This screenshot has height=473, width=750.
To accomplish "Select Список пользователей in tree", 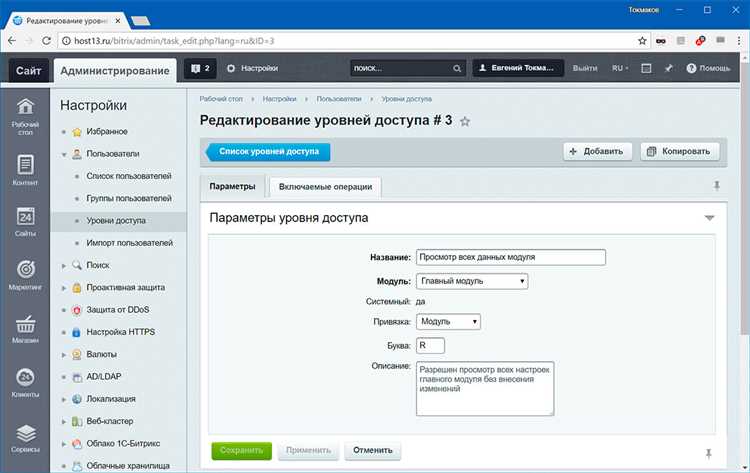I will pos(129,176).
